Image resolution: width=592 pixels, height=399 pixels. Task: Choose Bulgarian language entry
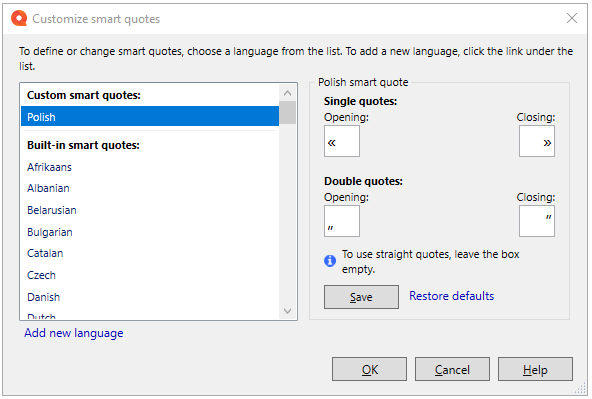tap(49, 232)
